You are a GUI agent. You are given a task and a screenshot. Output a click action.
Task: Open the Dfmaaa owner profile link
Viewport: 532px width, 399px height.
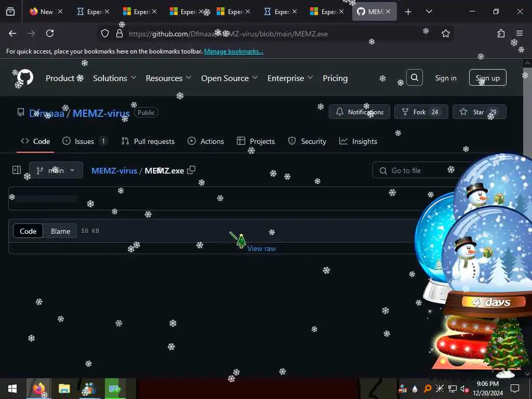(x=46, y=113)
